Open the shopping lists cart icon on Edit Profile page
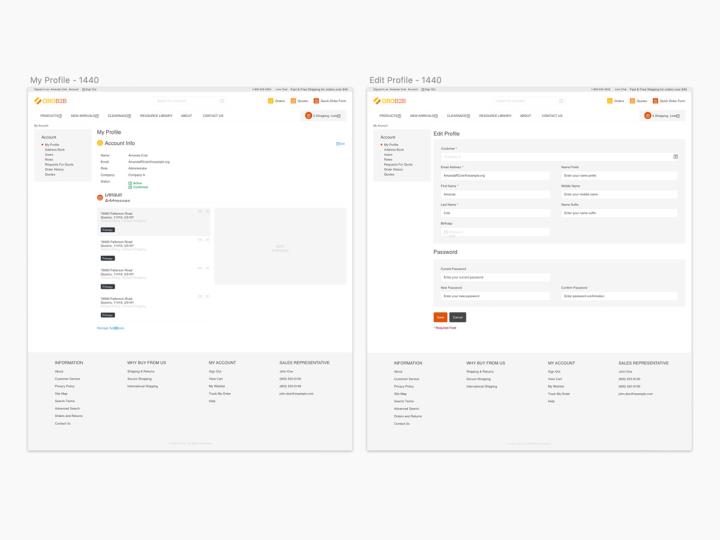Screen dimensions: 720x540 click(x=648, y=116)
